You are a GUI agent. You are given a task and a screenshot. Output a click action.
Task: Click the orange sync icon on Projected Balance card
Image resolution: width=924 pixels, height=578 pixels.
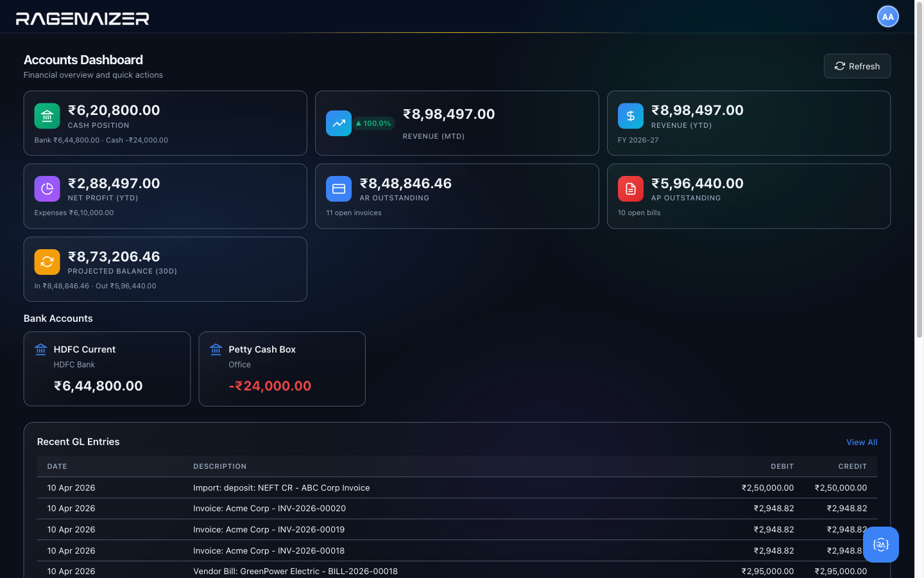47,262
